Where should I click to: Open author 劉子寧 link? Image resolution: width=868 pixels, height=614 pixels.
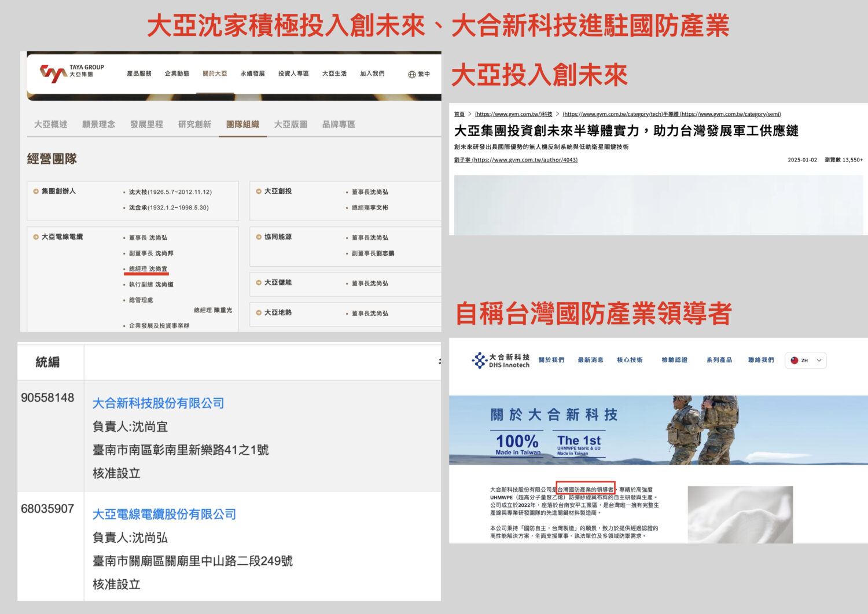point(516,160)
